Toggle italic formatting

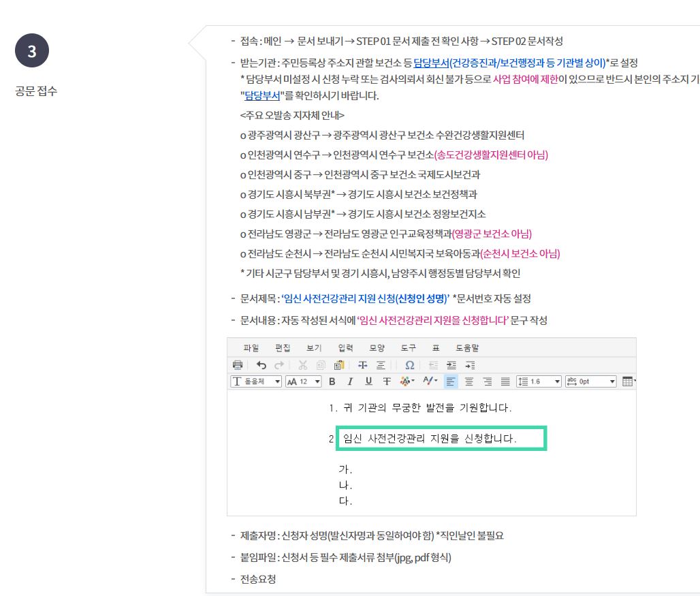pyautogui.click(x=350, y=381)
